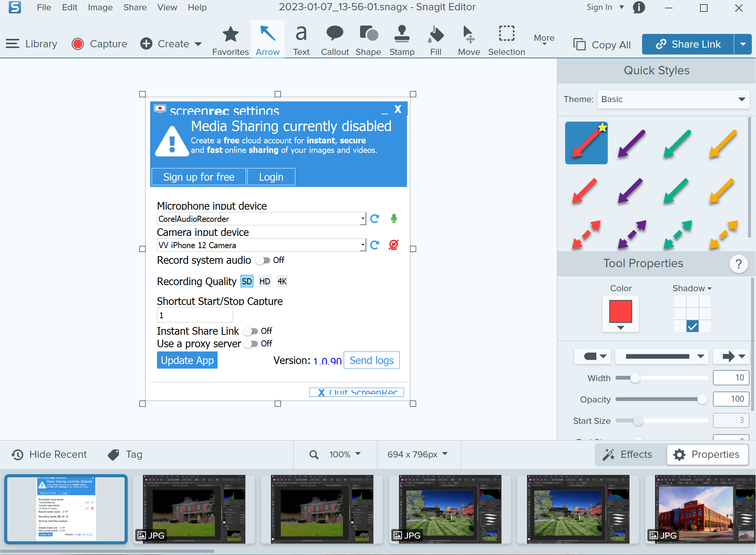Open the Image menu

[x=100, y=7]
